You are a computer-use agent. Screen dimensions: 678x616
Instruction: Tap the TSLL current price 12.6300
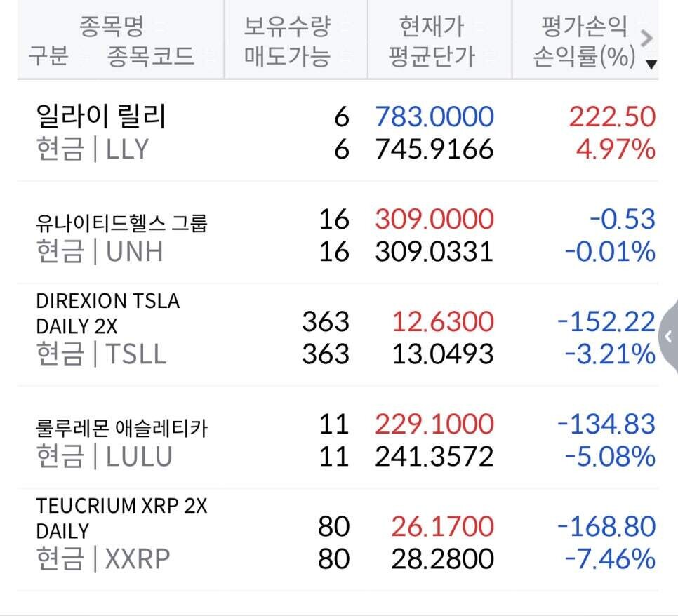(442, 322)
